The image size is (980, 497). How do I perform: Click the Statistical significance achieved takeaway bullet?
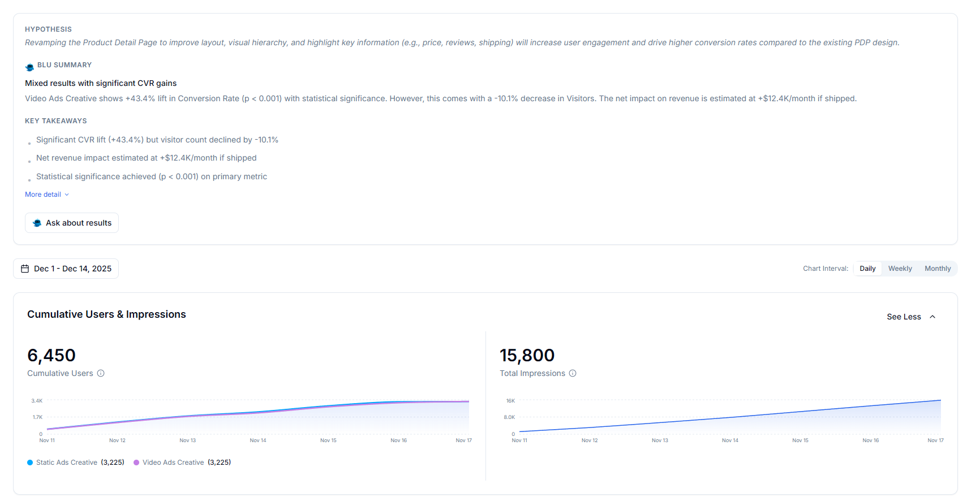[151, 176]
